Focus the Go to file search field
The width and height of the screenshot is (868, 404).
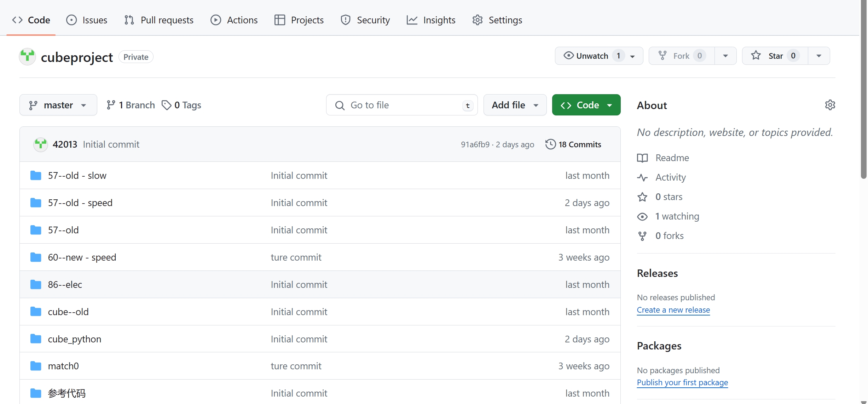click(x=401, y=105)
